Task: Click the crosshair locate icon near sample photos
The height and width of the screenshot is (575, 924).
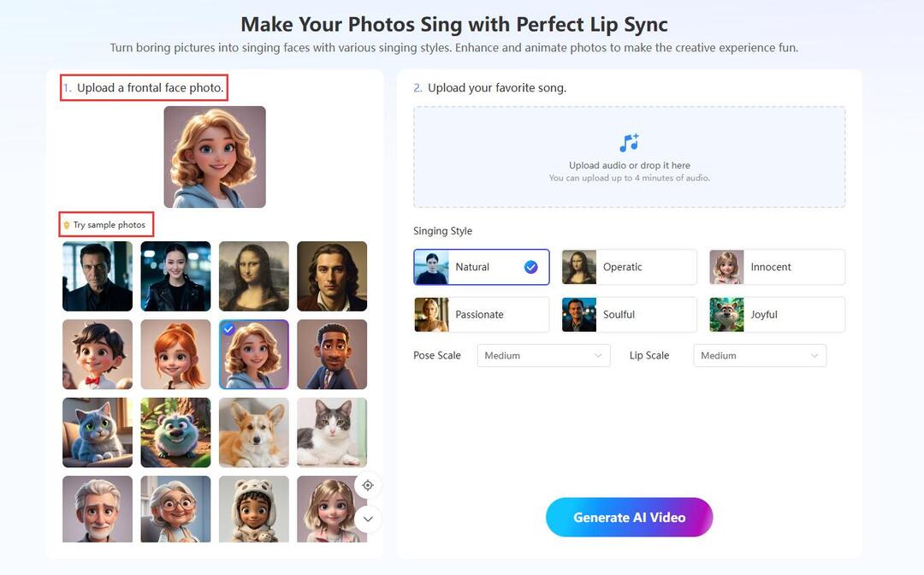Action: 368,485
